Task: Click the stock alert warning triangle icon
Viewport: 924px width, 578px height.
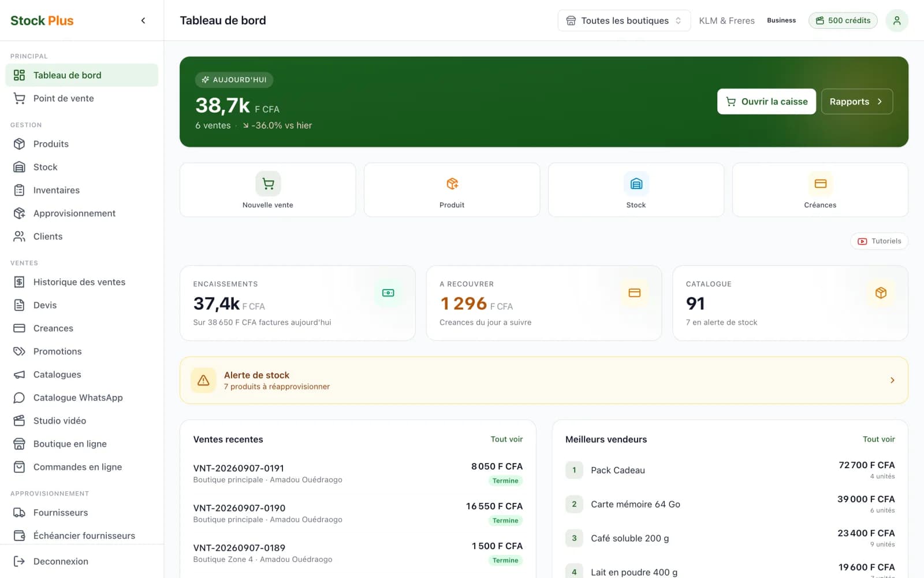Action: 203,380
